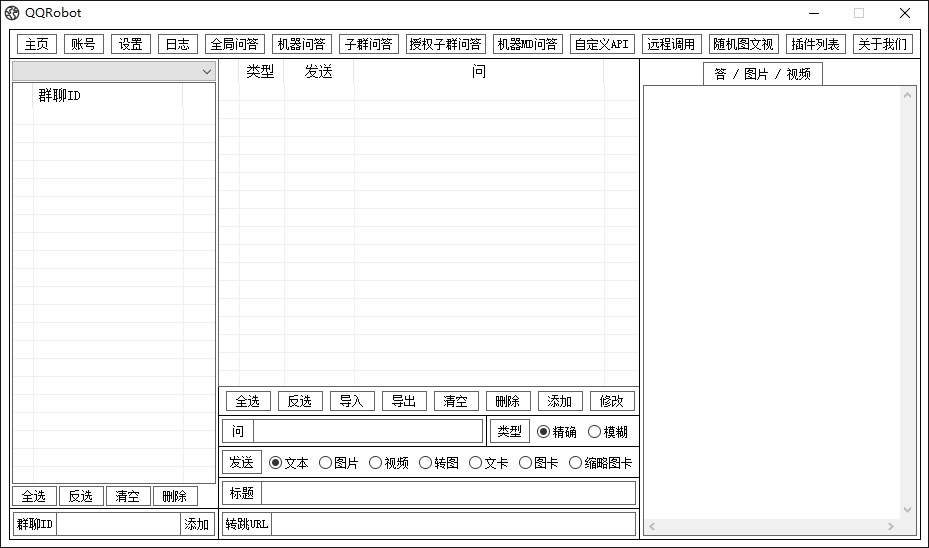This screenshot has width=929, height=548.
Task: Go to the 自定义API tab
Action: (x=602, y=44)
